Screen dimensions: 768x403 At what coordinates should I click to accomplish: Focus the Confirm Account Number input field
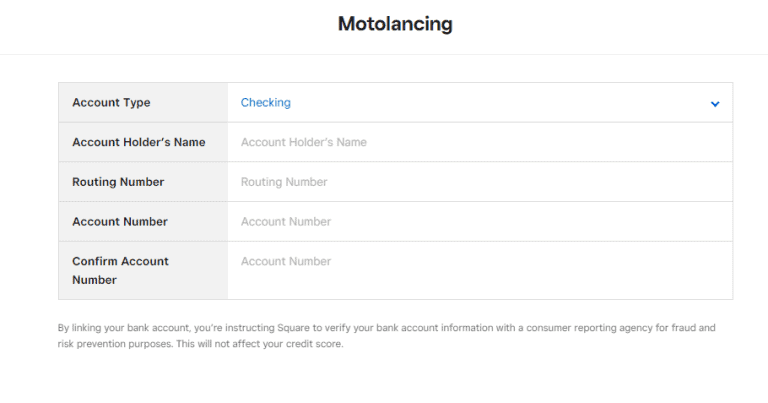coord(478,262)
